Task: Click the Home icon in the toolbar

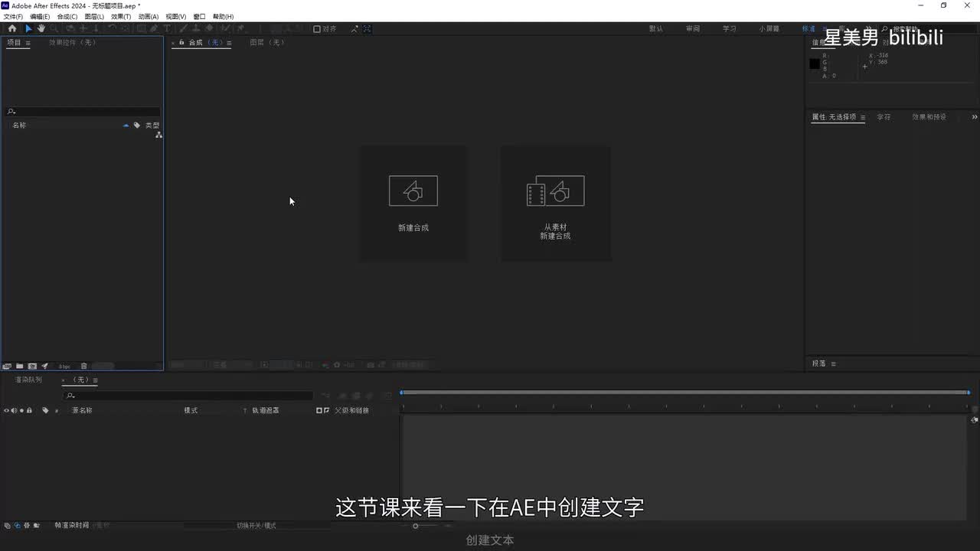Action: click(x=12, y=28)
